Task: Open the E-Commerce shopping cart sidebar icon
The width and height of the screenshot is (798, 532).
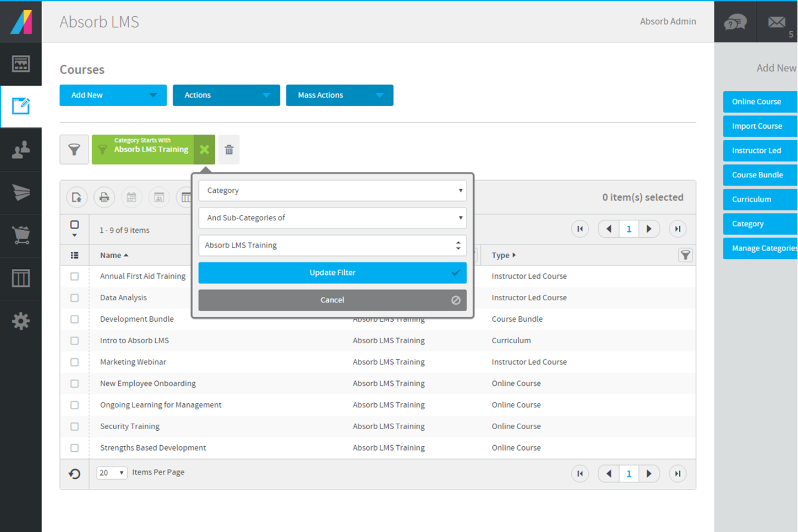Action: click(x=21, y=236)
